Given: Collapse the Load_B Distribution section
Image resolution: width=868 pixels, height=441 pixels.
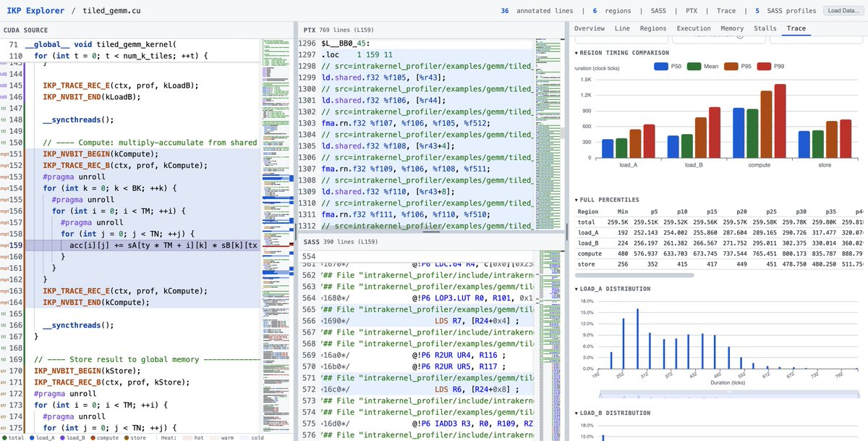Looking at the screenshot, I should pos(612,413).
